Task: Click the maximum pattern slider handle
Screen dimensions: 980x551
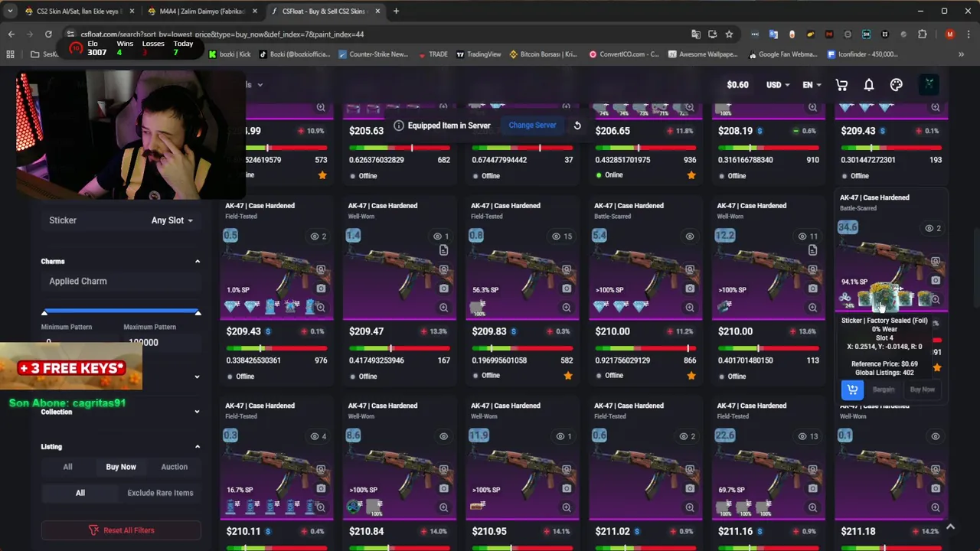Action: 198,312
